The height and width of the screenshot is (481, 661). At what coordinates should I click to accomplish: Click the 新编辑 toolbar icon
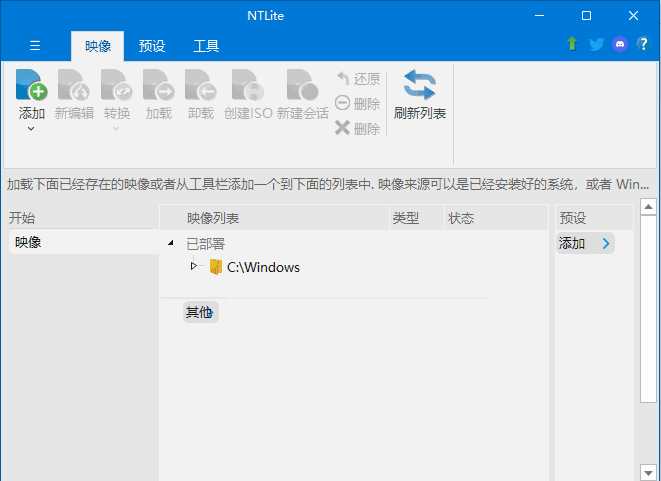point(74,85)
